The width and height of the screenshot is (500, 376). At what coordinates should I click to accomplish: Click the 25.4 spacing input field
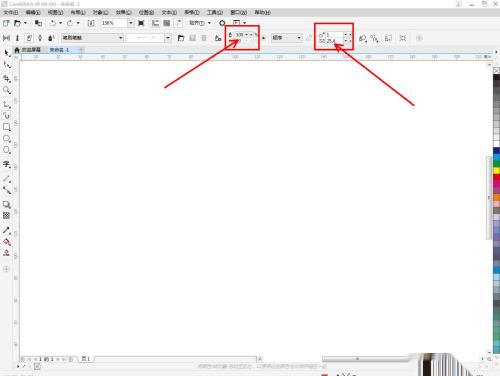click(335, 41)
